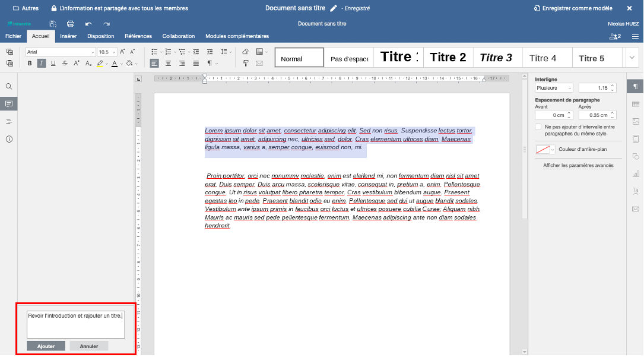
Task: Toggle paragraph settings tab in right sidebar
Action: [x=635, y=86]
